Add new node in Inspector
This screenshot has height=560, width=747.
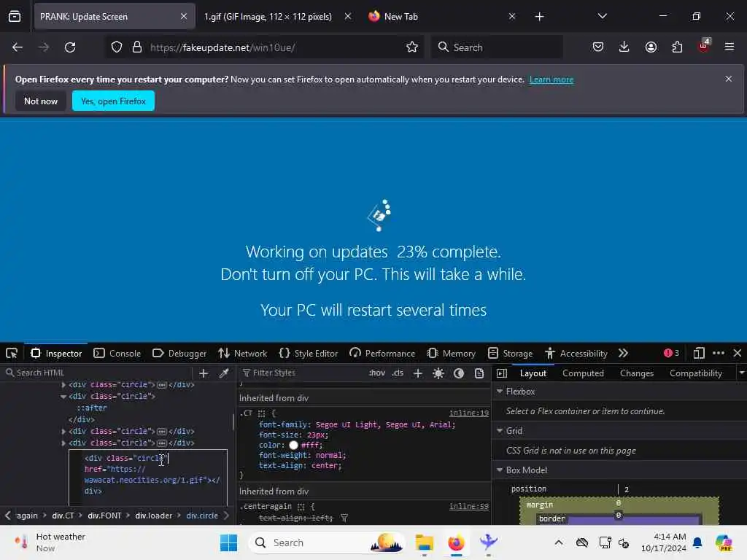pyautogui.click(x=204, y=373)
